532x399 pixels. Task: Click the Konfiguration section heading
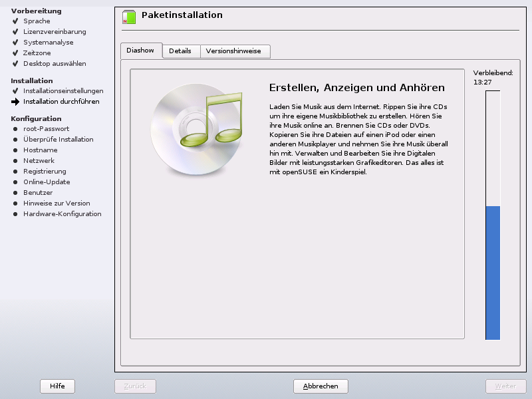point(36,119)
